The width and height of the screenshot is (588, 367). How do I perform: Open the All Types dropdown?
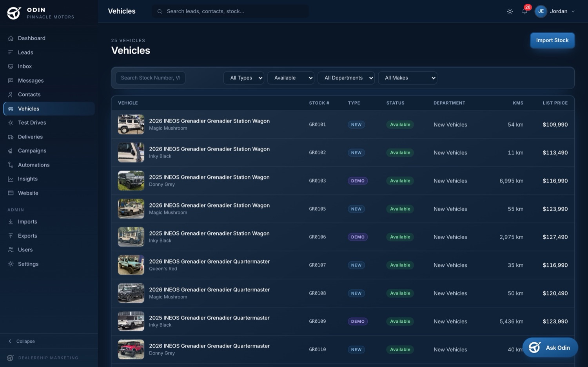click(x=244, y=78)
